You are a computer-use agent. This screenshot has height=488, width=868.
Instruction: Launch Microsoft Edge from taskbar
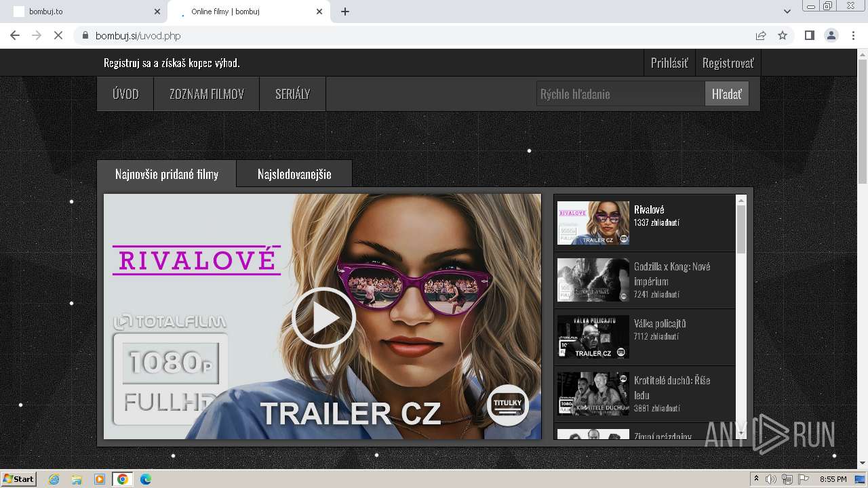pos(145,479)
